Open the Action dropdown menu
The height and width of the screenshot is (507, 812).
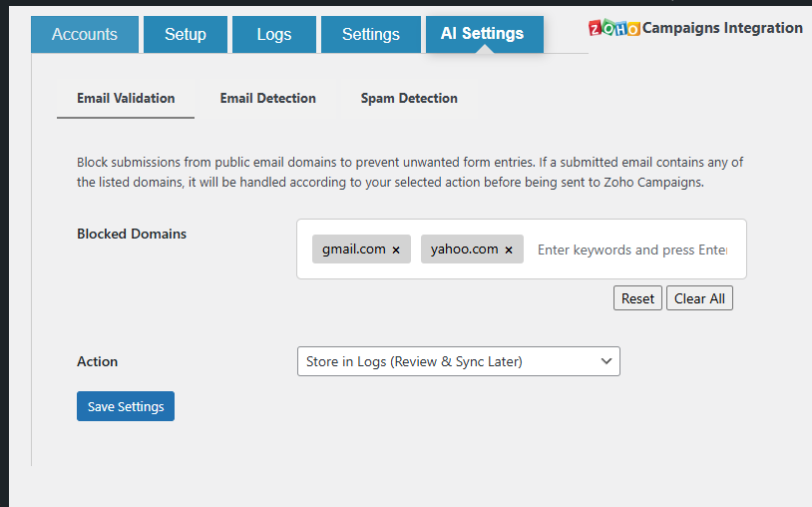click(x=458, y=361)
